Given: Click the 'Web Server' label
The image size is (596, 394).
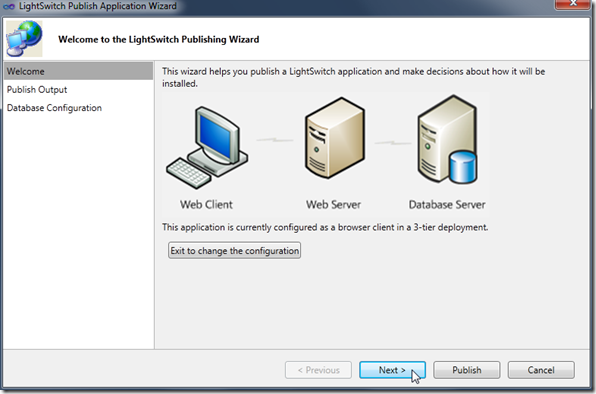Looking at the screenshot, I should click(x=333, y=204).
